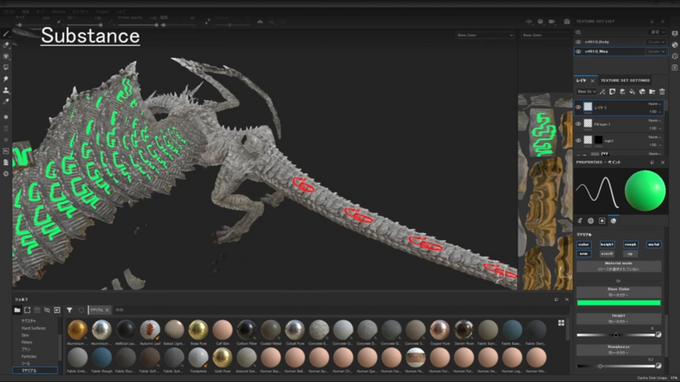
Task: Open opacity dropdown of top layer
Action: click(x=654, y=112)
